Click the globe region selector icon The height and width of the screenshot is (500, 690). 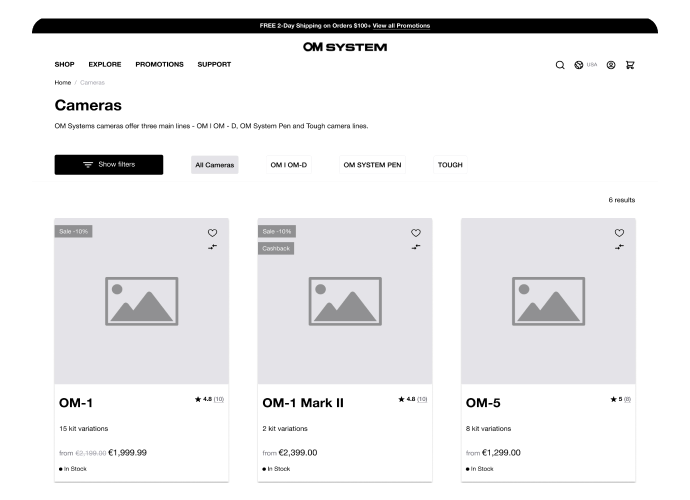[x=579, y=65]
